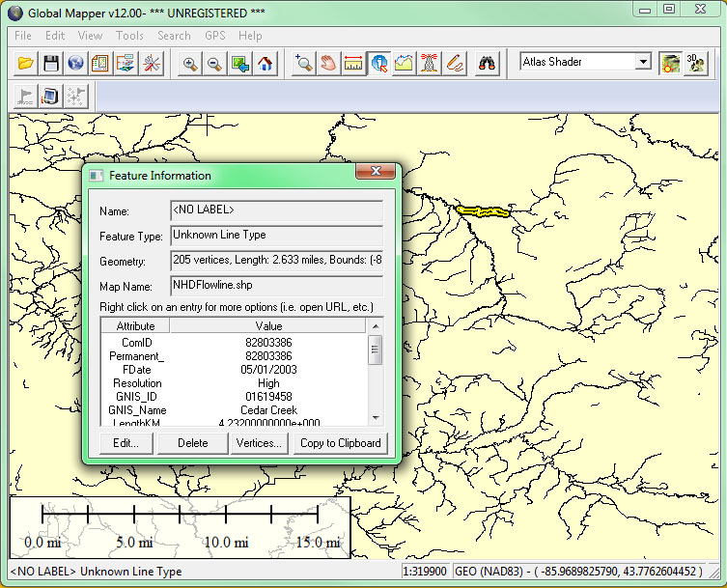The width and height of the screenshot is (727, 588).
Task: Click the Value column header
Action: point(268,326)
